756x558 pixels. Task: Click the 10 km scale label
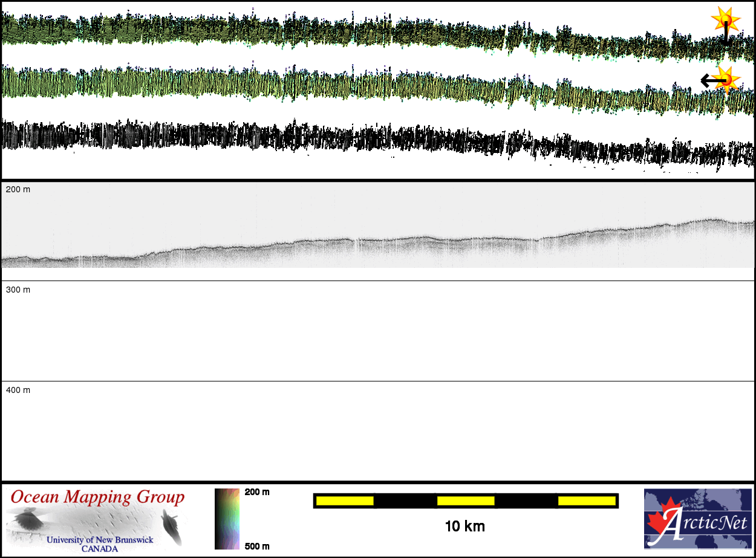coord(464,527)
